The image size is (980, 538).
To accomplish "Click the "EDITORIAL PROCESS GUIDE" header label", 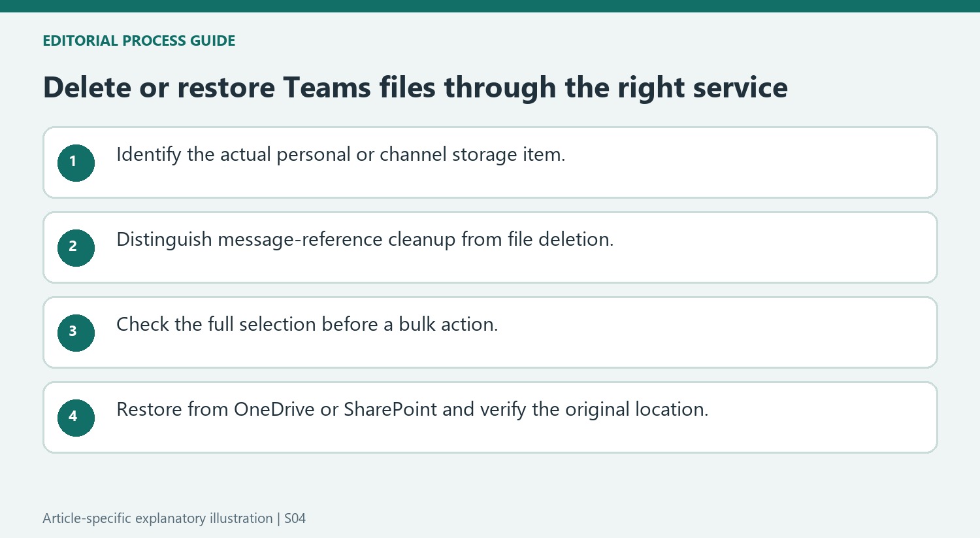I will pos(139,41).
